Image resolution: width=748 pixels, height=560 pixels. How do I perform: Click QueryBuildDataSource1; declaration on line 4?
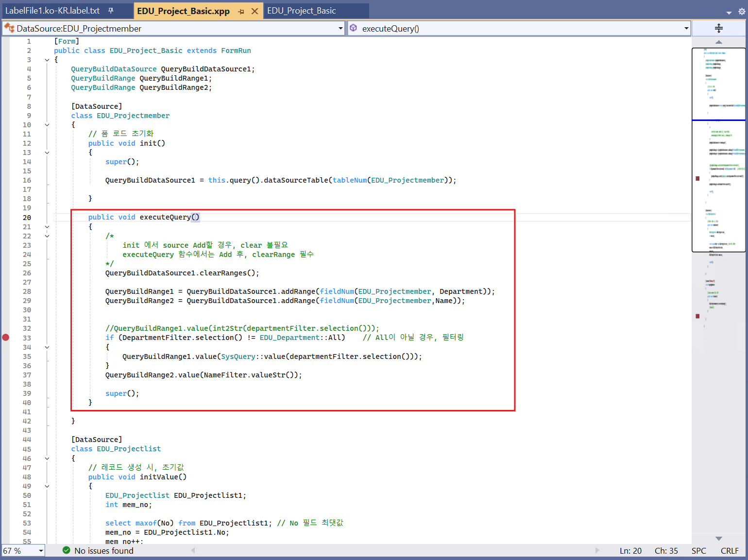coord(208,69)
